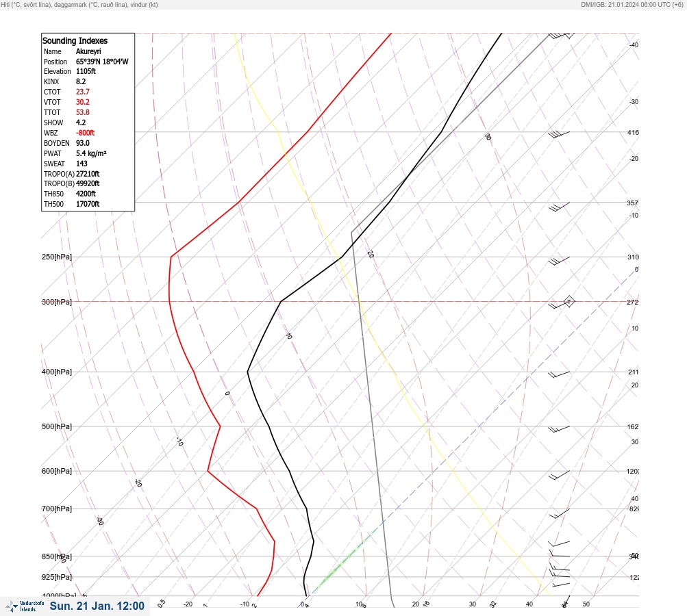This screenshot has height=616, width=687.
Task: Click the wind barb at 600 hPa level
Action: pos(559,474)
